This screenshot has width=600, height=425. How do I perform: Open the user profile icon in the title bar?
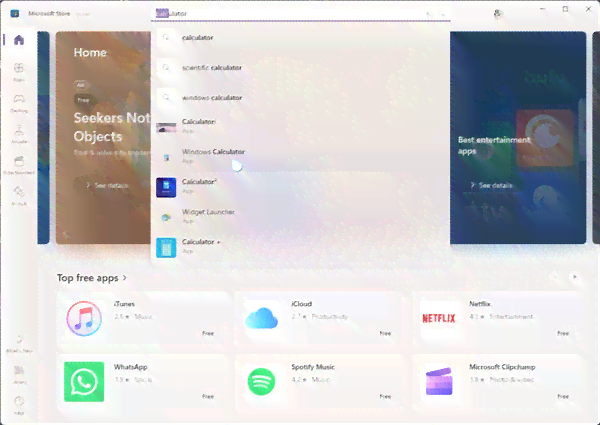tap(497, 14)
